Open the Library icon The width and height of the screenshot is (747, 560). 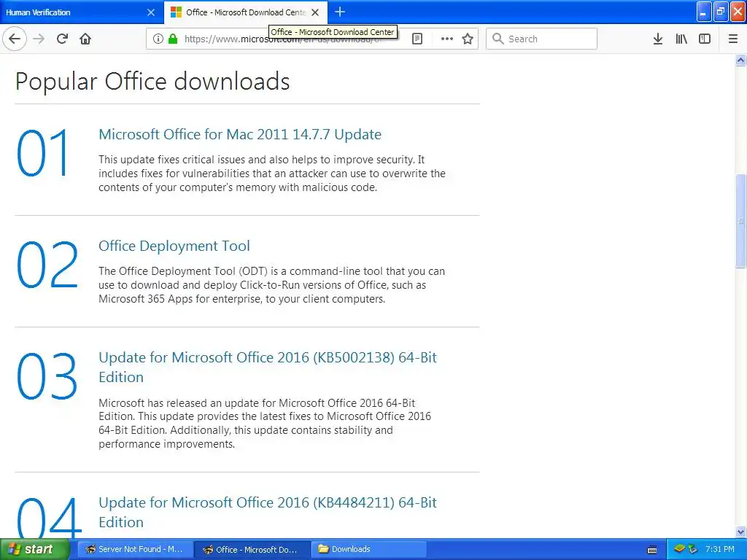click(681, 39)
